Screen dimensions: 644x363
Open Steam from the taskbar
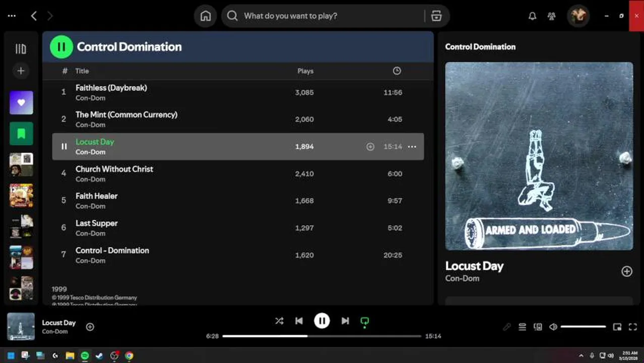coord(99,355)
